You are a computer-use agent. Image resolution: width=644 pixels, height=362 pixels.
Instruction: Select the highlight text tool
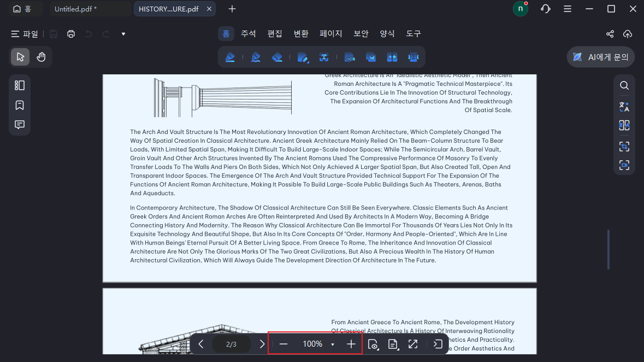coord(230,57)
